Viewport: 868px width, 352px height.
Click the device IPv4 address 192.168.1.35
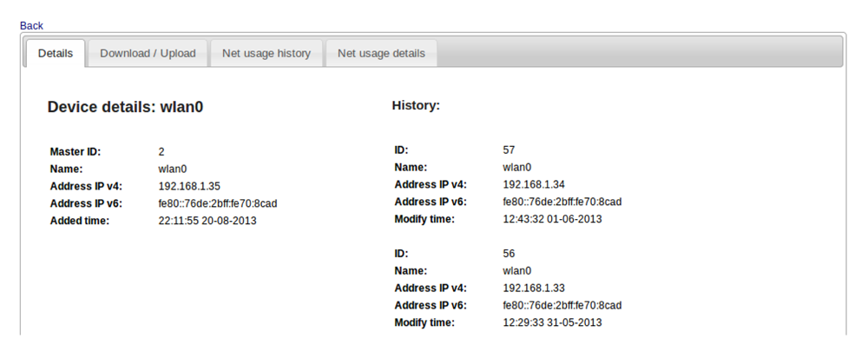189,186
